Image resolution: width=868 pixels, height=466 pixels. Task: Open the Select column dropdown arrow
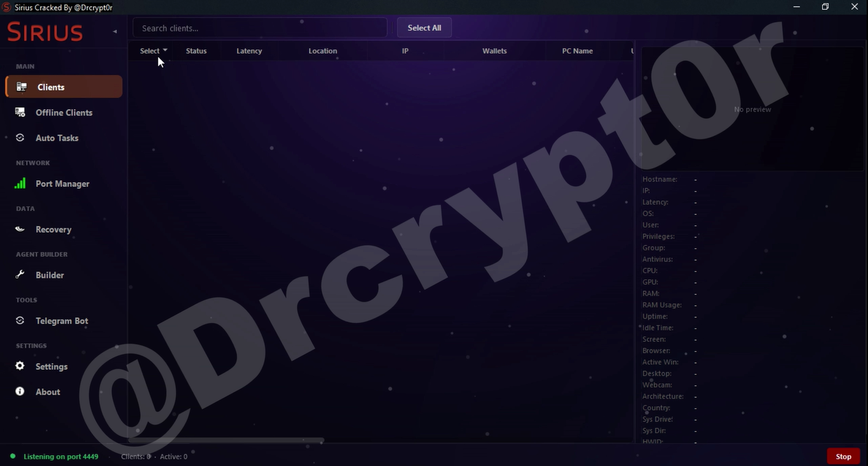click(165, 50)
